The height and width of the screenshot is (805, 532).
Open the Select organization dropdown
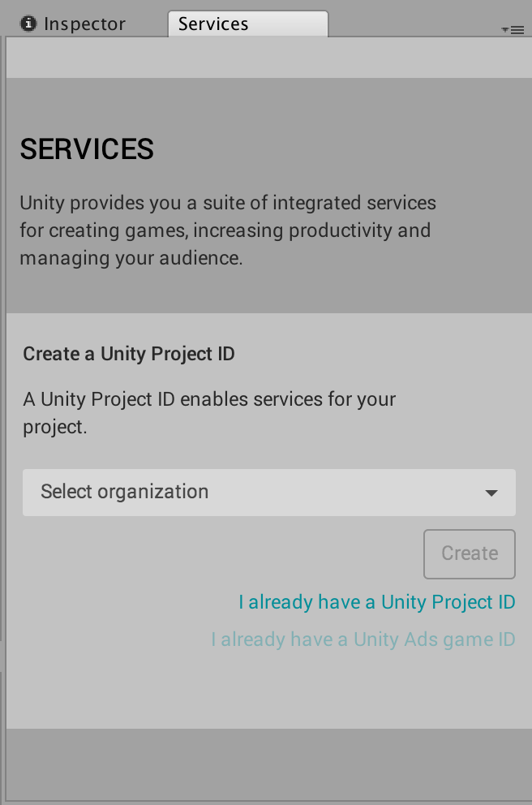pyautogui.click(x=268, y=492)
